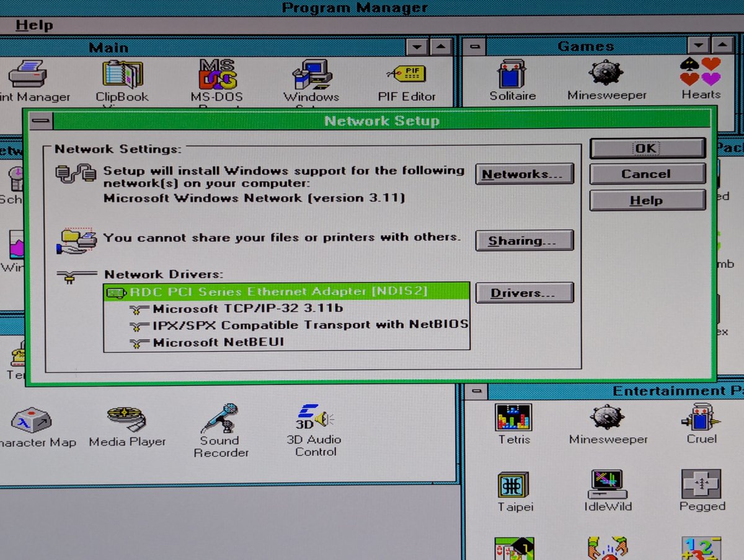Open the Drivers... dialog

(x=524, y=292)
